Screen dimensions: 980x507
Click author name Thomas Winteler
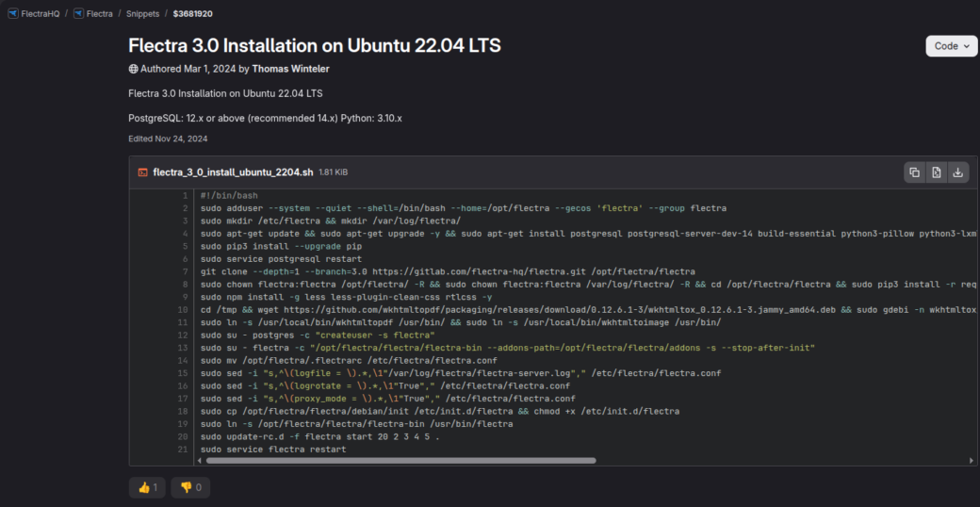290,69
